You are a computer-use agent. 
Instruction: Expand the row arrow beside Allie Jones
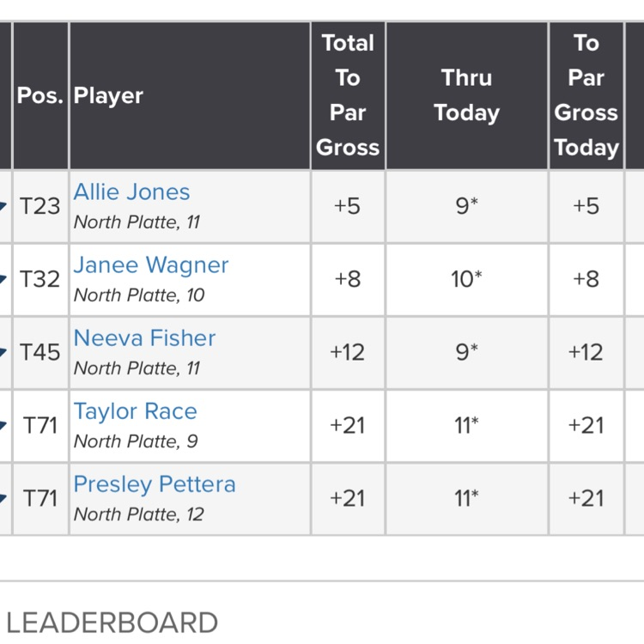click(x=4, y=206)
